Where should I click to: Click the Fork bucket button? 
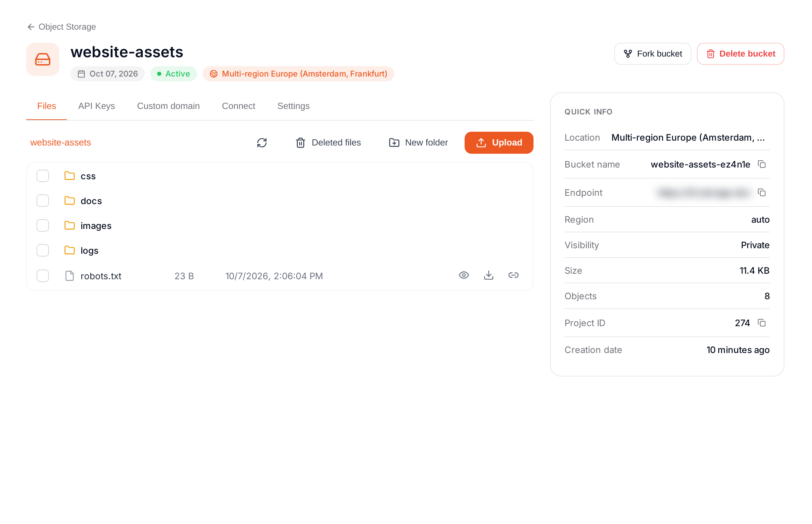click(x=652, y=54)
